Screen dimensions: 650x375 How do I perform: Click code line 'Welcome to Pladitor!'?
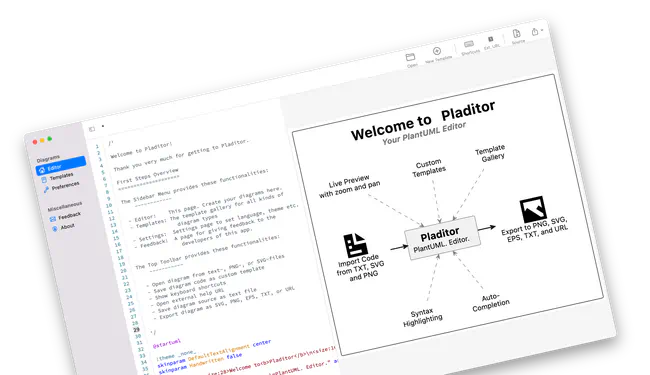(141, 150)
